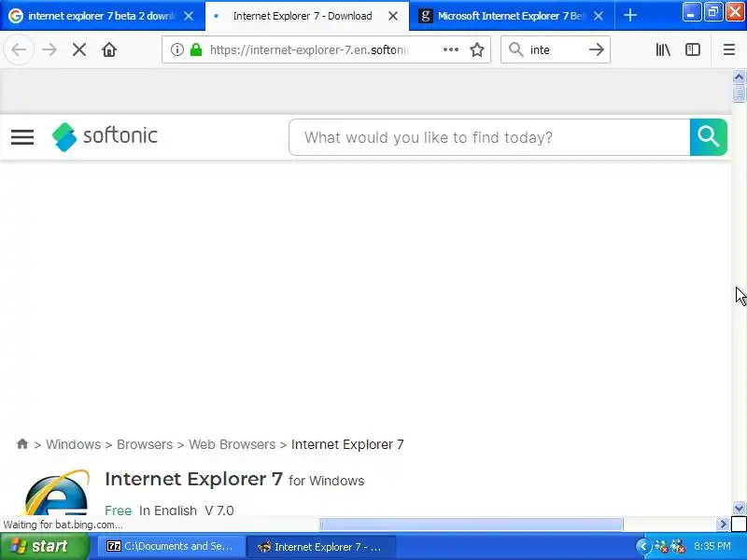Show site information icon in address bar
The image size is (747, 560).
[176, 49]
